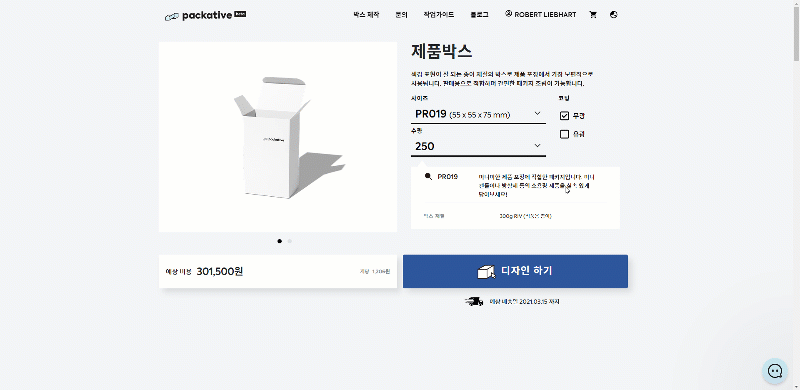This screenshot has height=390, width=800.
Task: Open the chat support bubble
Action: coord(775,371)
